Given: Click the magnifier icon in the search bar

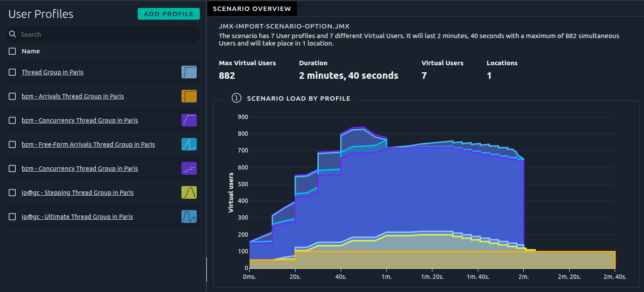Looking at the screenshot, I should click(13, 35).
